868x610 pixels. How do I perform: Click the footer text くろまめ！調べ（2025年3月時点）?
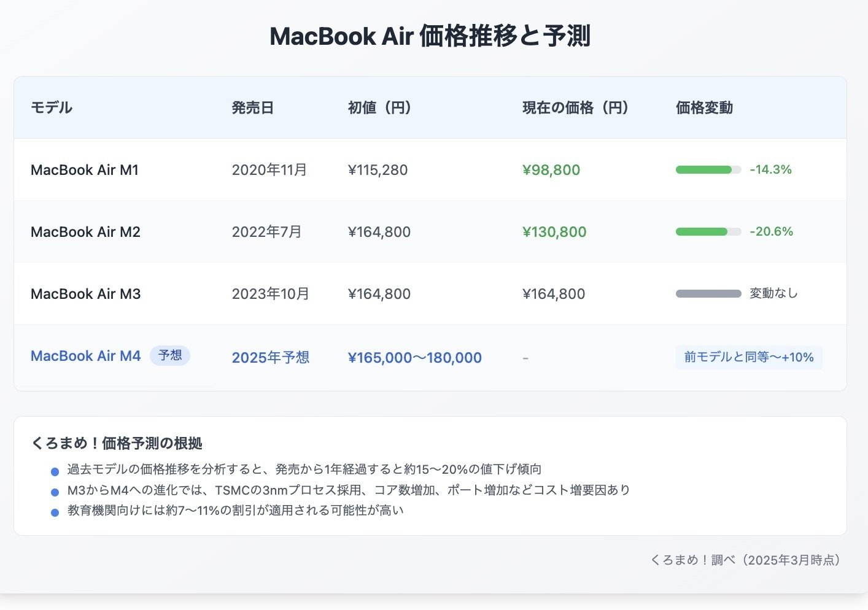click(745, 559)
